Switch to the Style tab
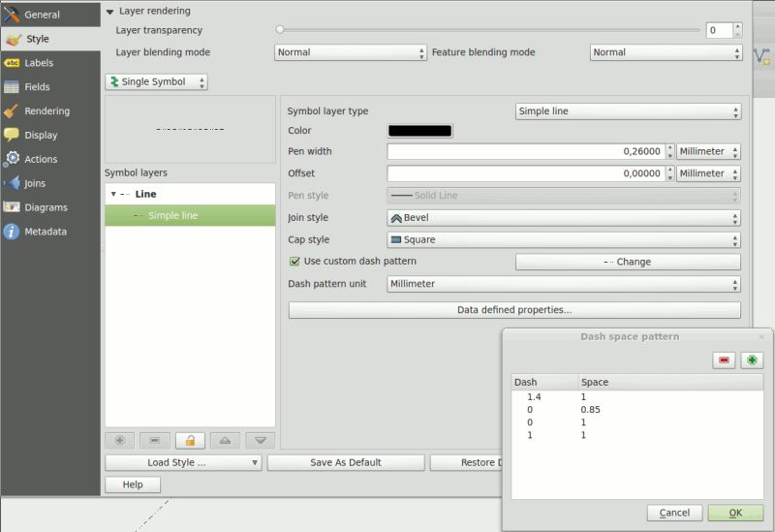This screenshot has height=532, width=775. coord(50,39)
